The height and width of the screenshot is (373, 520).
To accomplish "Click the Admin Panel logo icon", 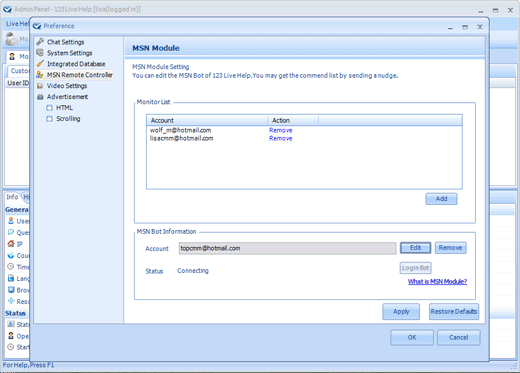I will (7, 9).
